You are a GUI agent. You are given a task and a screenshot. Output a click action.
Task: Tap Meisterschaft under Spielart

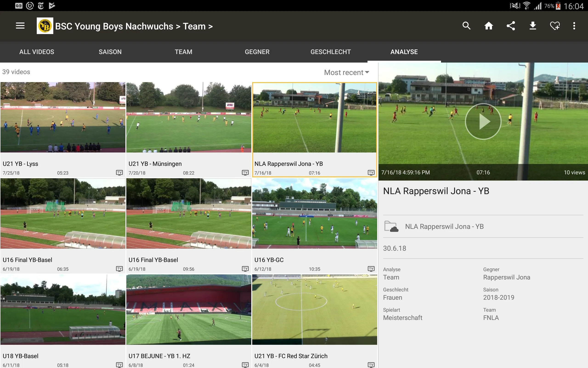pos(403,318)
